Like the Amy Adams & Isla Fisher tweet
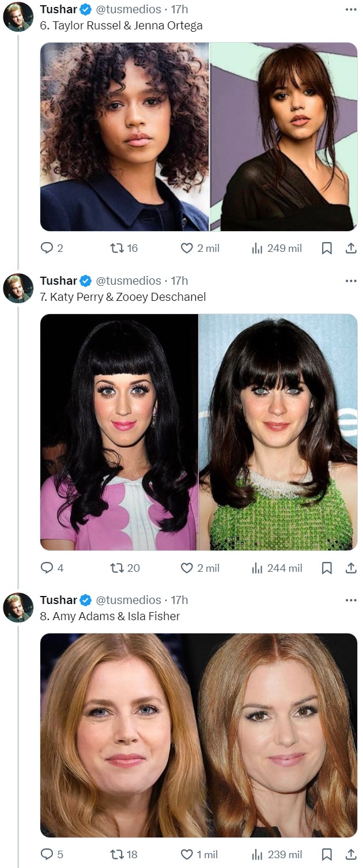363x868 pixels. pyautogui.click(x=187, y=854)
